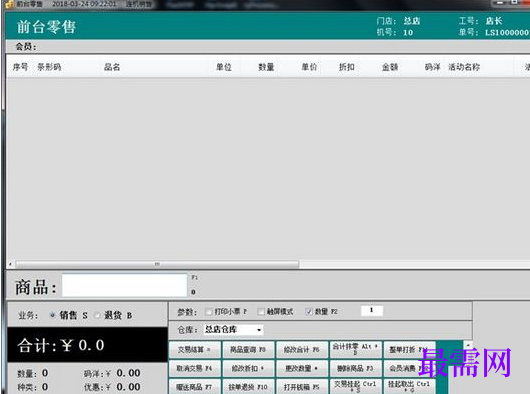Click 删除商品 F3 delete item
Viewport: 530px width, 394px height.
pyautogui.click(x=356, y=368)
